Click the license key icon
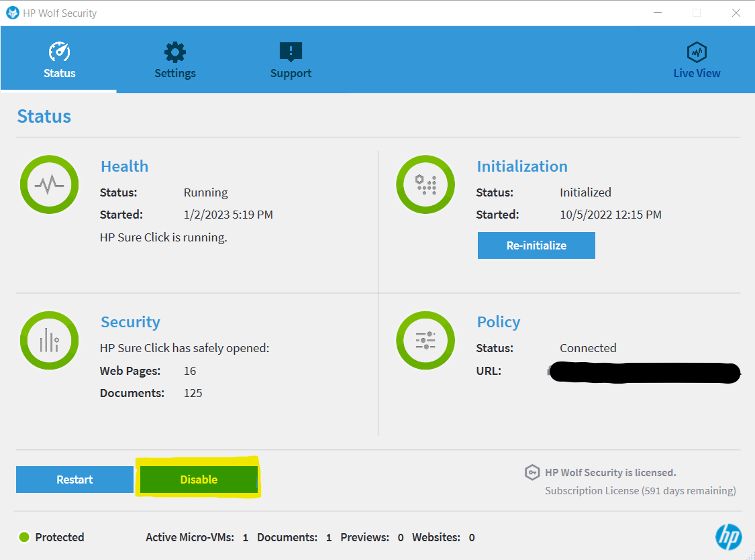The height and width of the screenshot is (560, 755). tap(532, 473)
